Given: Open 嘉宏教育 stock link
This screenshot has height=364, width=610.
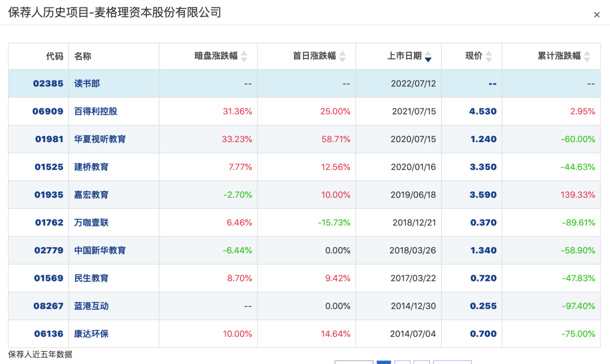Looking at the screenshot, I should tap(91, 195).
